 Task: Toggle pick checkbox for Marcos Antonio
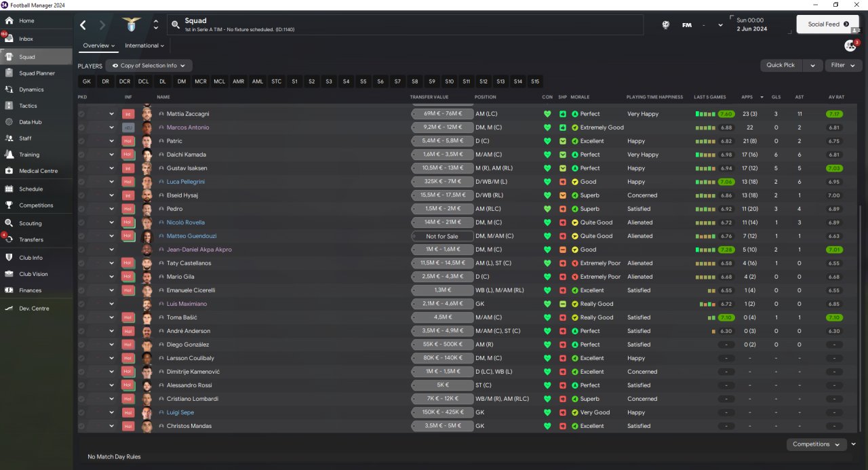[x=81, y=128]
